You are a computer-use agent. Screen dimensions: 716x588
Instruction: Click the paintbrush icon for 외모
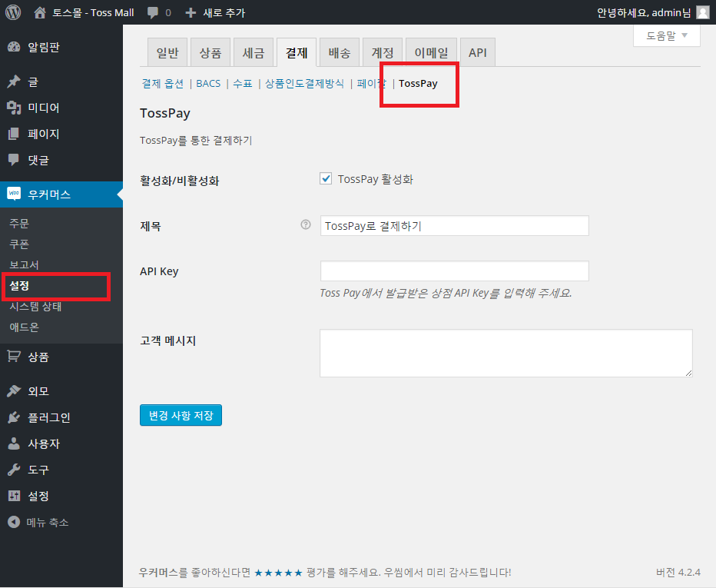pyautogui.click(x=14, y=390)
